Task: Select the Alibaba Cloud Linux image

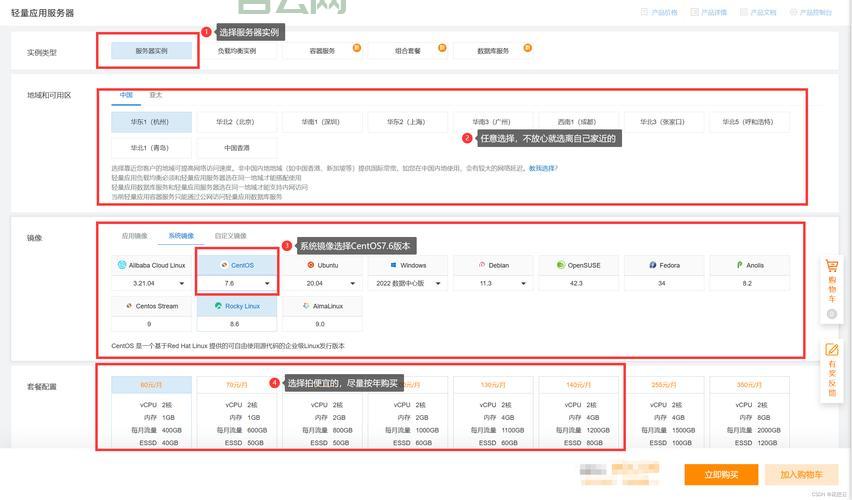Action: tap(152, 265)
